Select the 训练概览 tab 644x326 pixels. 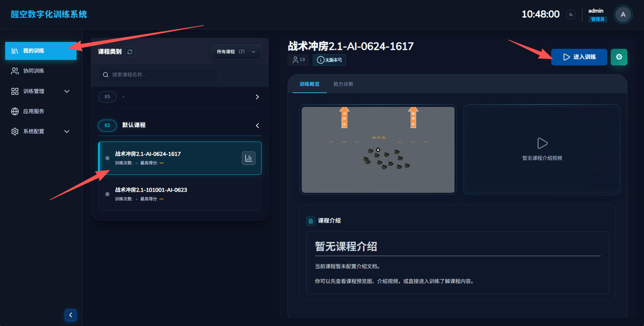coord(309,84)
